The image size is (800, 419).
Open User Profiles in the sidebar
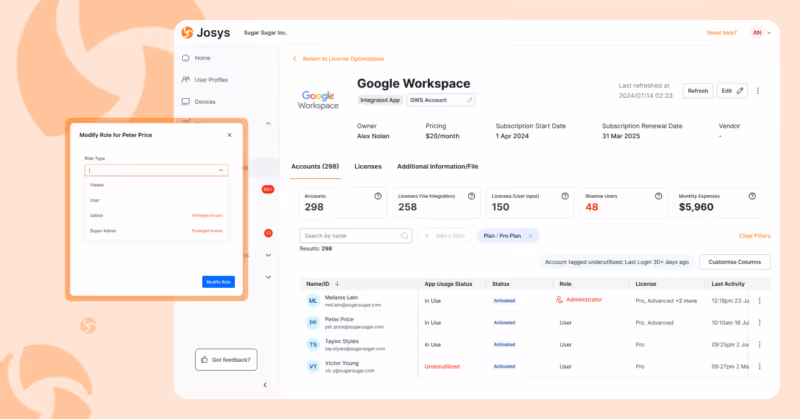pos(211,80)
